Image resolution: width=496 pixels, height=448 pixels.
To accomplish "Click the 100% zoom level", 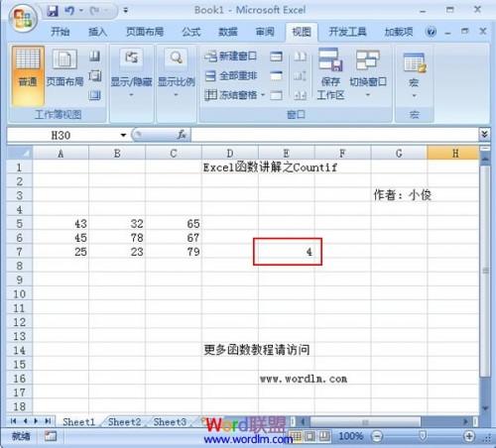I will [351, 436].
